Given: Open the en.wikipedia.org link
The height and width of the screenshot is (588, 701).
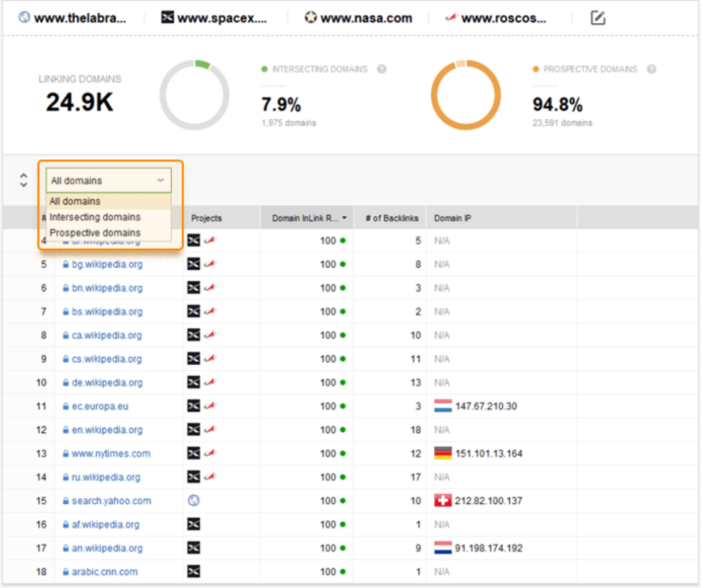Looking at the screenshot, I should 107,429.
